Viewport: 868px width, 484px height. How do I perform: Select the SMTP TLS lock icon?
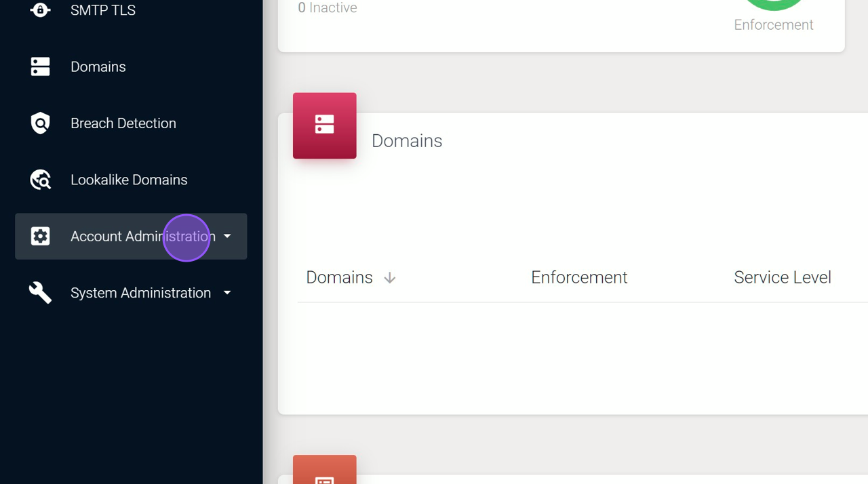click(40, 9)
